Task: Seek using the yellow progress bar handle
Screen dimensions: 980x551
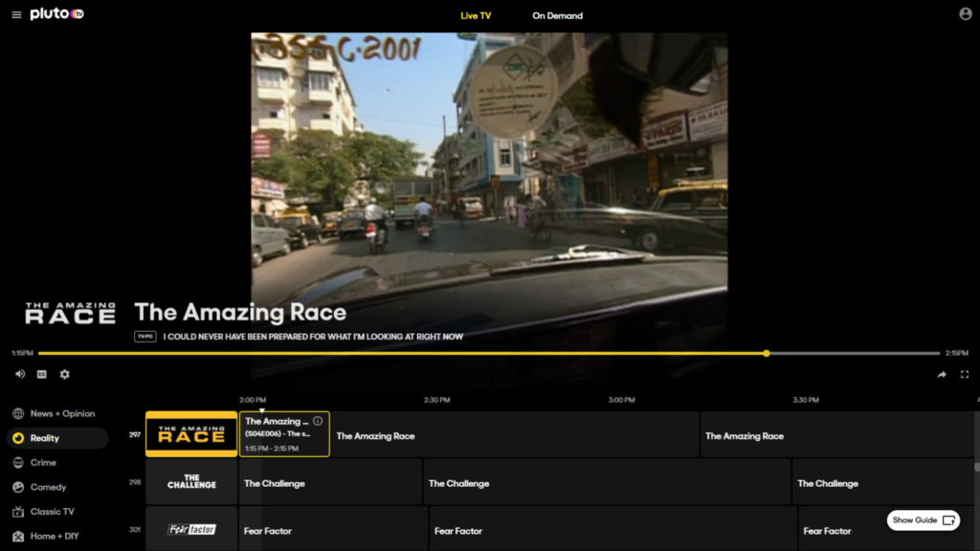Action: pos(767,353)
